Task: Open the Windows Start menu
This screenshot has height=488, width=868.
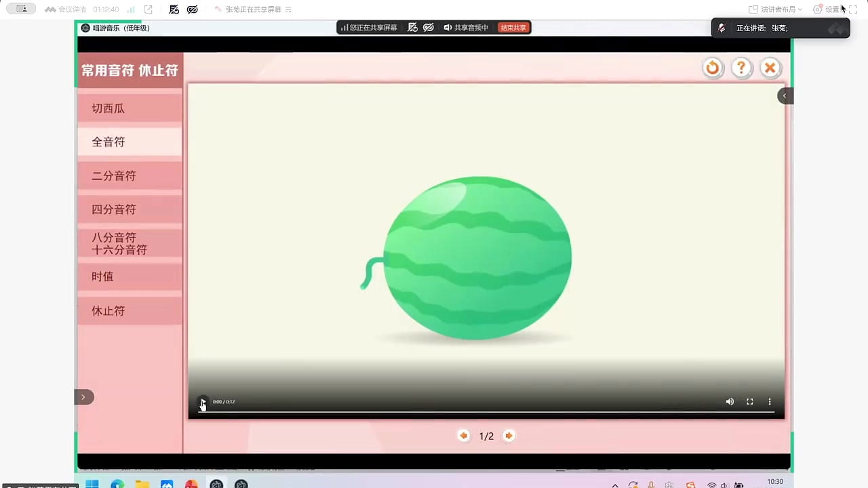Action: [92, 484]
